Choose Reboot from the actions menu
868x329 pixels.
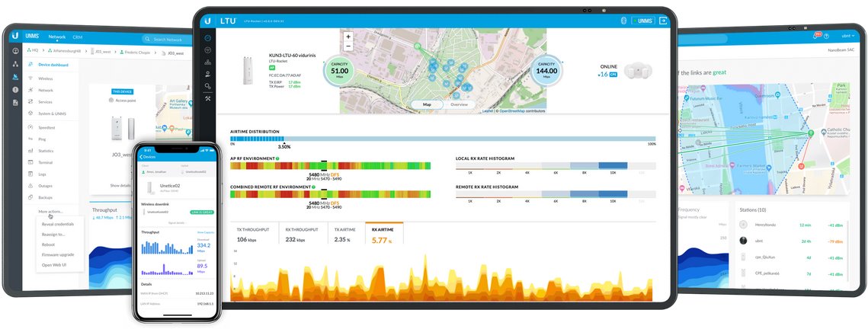tap(50, 244)
